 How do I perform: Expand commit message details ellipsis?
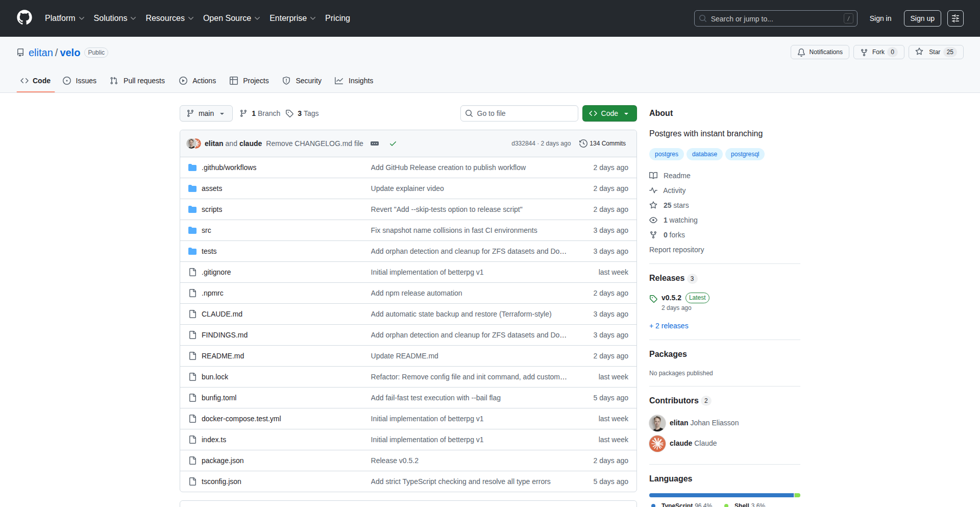tap(375, 143)
